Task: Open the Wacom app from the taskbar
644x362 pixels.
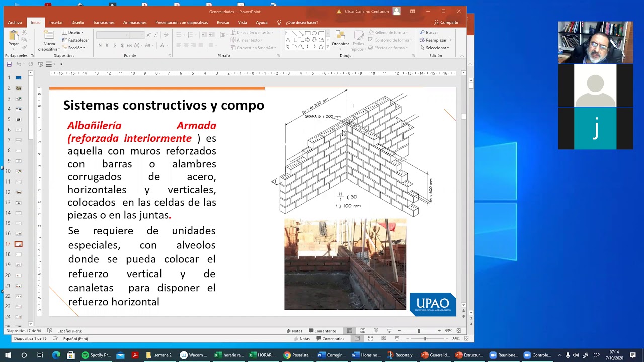Action: [194, 355]
